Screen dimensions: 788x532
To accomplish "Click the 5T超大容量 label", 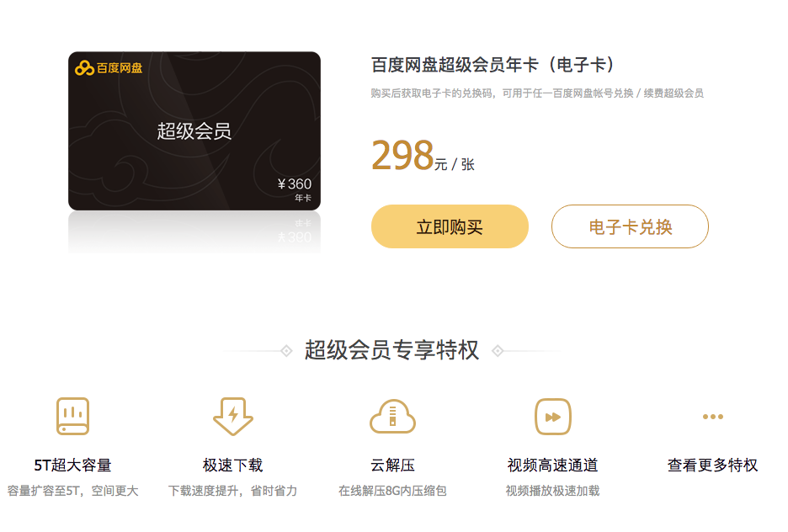I will click(73, 465).
